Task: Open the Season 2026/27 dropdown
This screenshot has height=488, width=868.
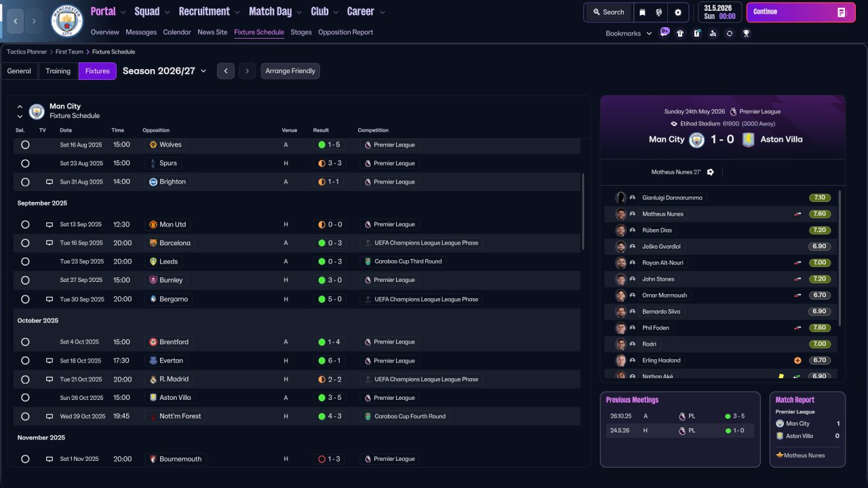Action: [165, 70]
